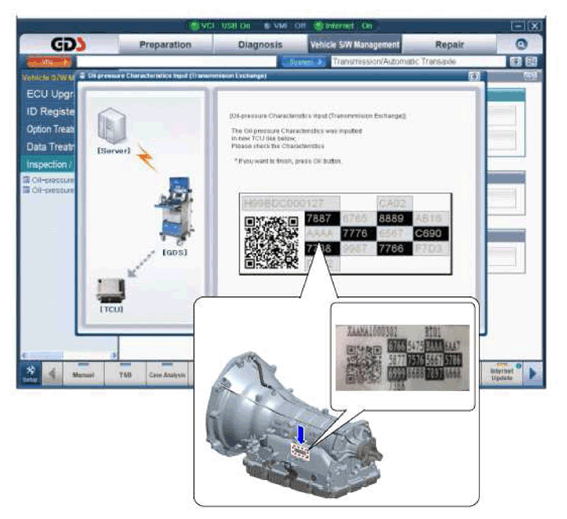Click the VIN button
The image size is (567, 519).
[x=49, y=62]
